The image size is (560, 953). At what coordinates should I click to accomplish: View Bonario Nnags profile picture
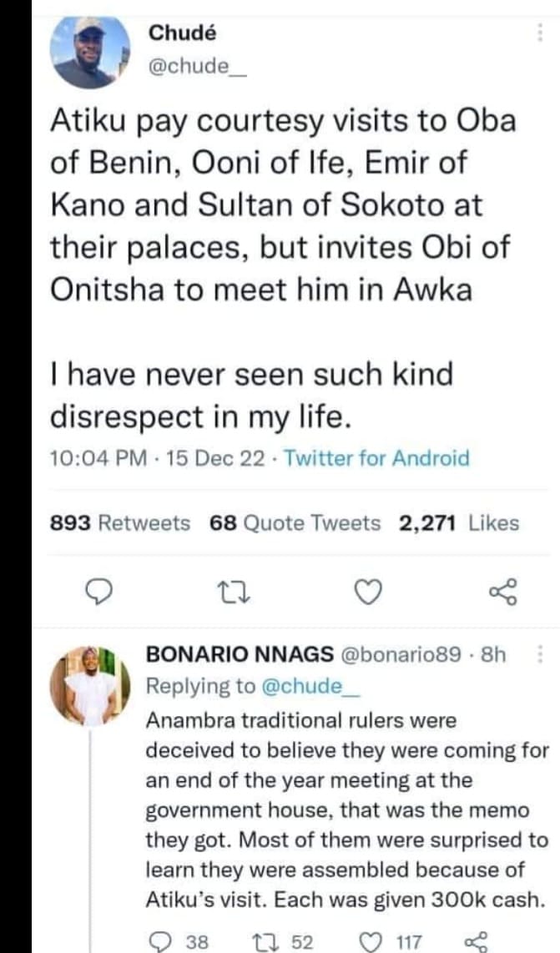[x=90, y=686]
